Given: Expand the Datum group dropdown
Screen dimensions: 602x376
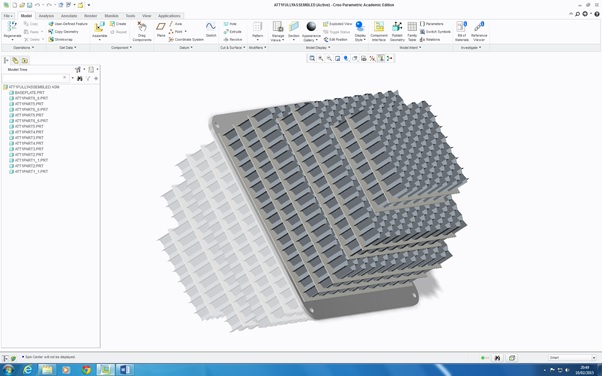Looking at the screenshot, I should [186, 48].
